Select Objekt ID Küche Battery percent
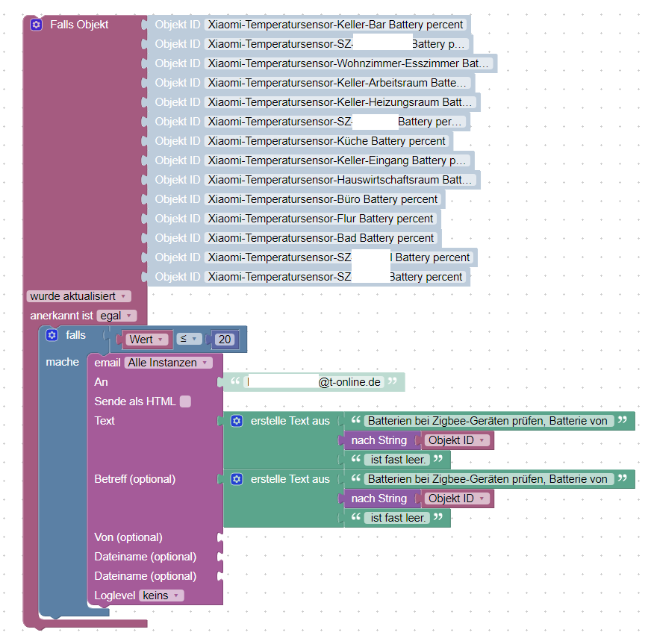The height and width of the screenshot is (644, 651). pos(327,141)
